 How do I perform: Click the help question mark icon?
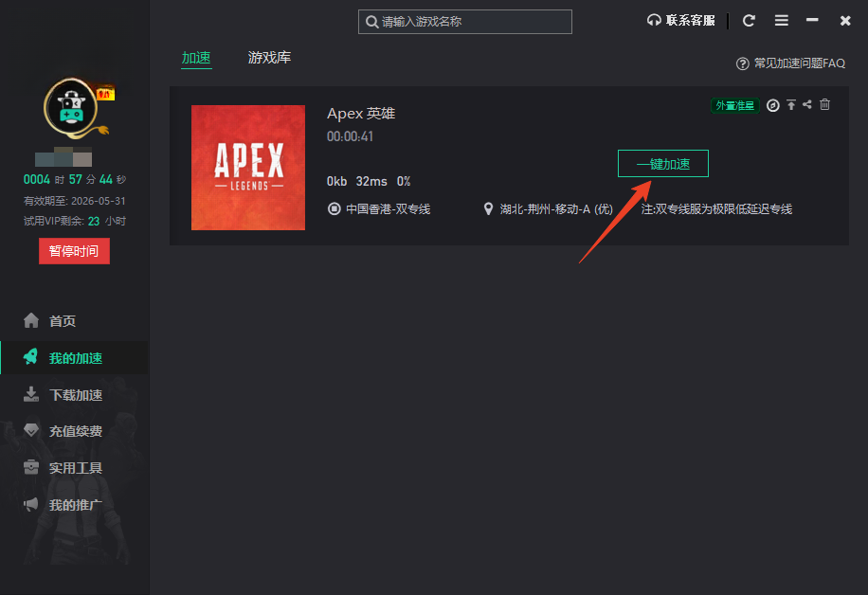coord(742,63)
